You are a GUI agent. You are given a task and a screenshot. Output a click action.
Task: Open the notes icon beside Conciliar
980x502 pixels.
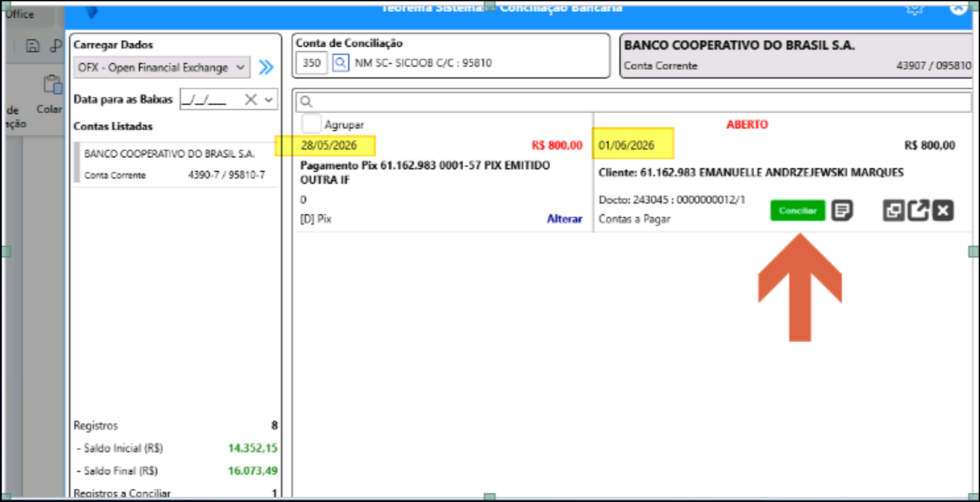842,211
